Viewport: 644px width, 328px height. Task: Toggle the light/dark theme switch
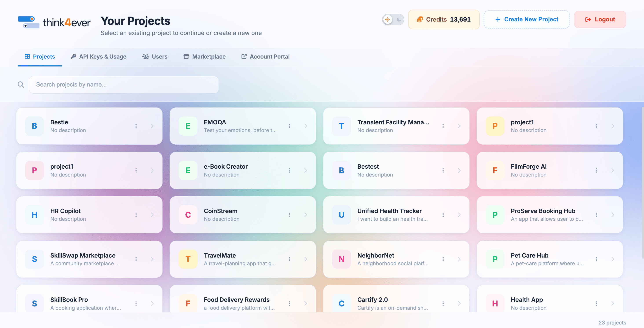[x=393, y=20]
